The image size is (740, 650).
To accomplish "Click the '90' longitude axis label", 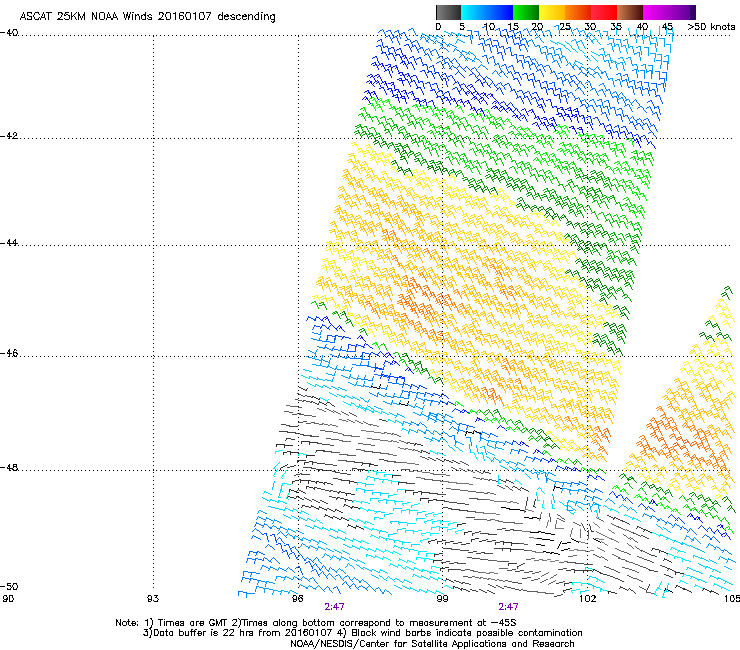I will click(8, 599).
